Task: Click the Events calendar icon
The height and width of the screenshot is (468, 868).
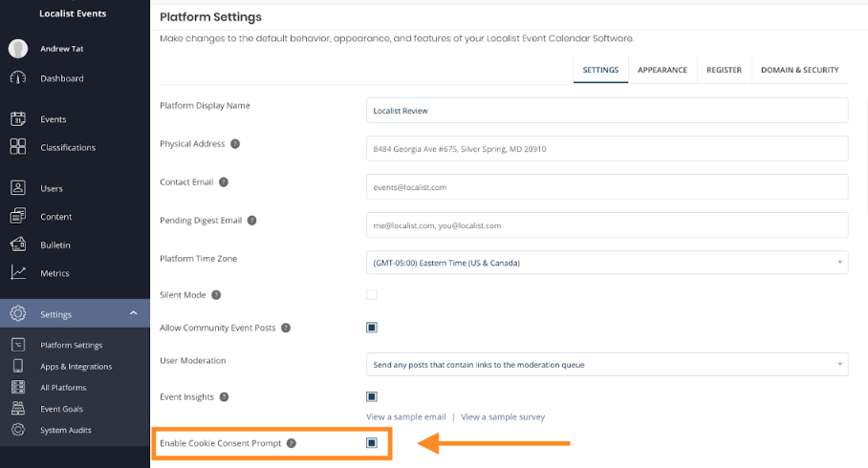Action: (x=18, y=119)
